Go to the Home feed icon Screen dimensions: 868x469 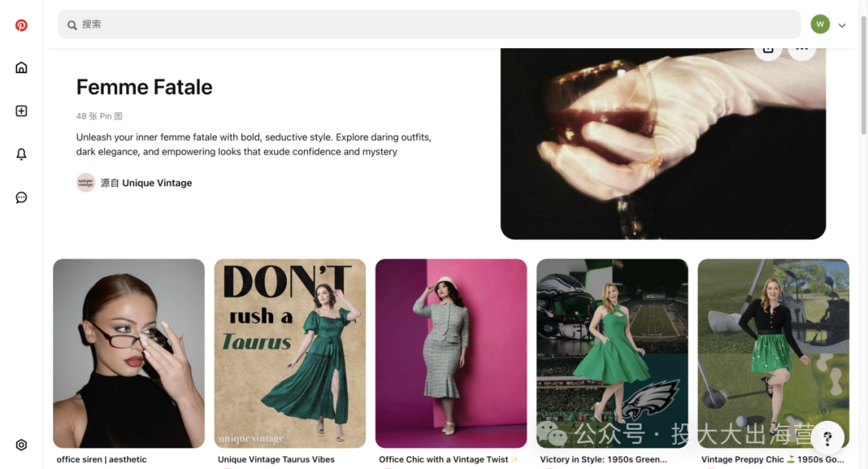pos(22,67)
